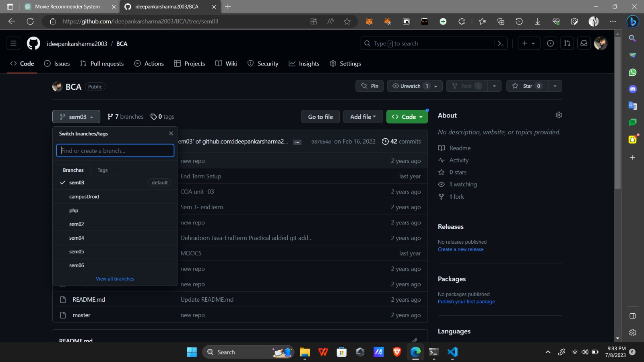Open Brave browser from taskbar
Image resolution: width=644 pixels, height=362 pixels.
[x=397, y=352]
